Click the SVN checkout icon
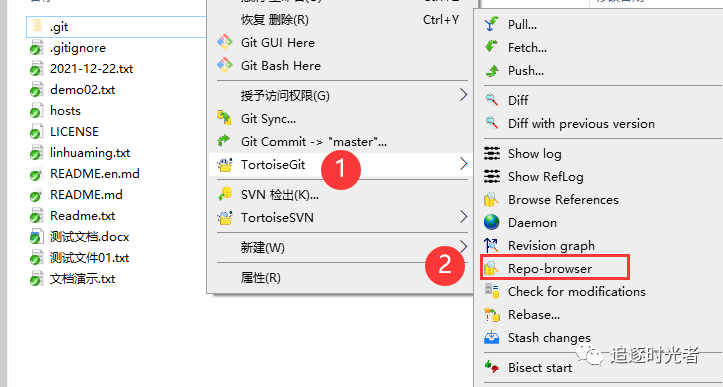This screenshot has width=723, height=387. [x=225, y=194]
